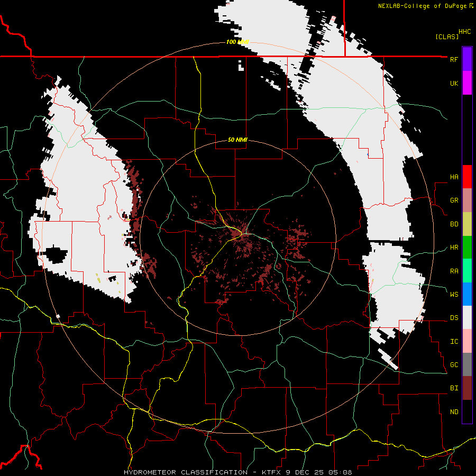Click the HHC product code text
Viewport: 476px width, 476px height.
pyautogui.click(x=464, y=32)
